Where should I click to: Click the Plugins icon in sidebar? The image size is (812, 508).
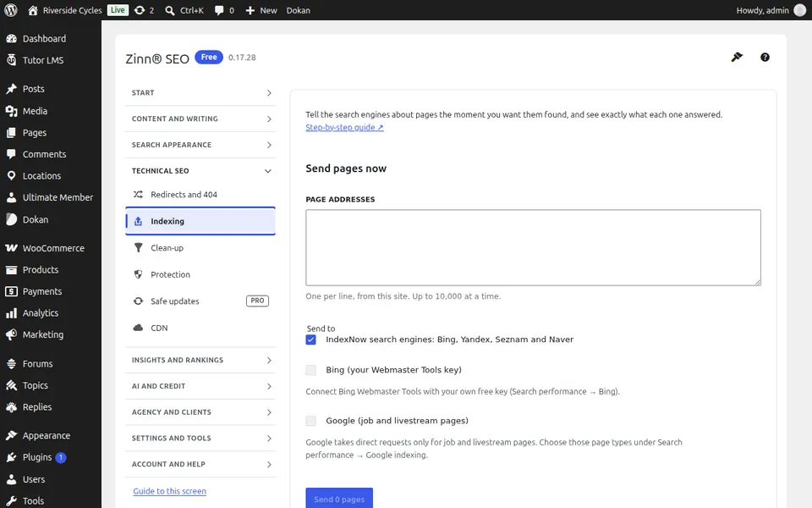11,457
